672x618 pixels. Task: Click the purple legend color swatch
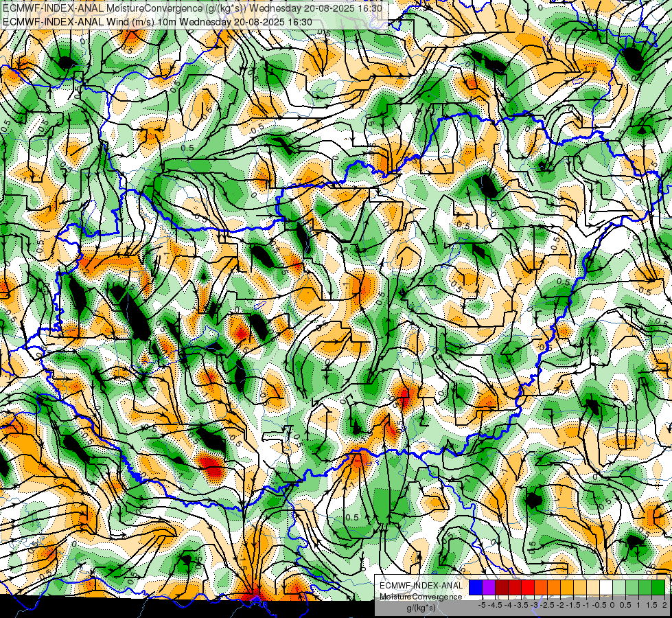click(489, 588)
